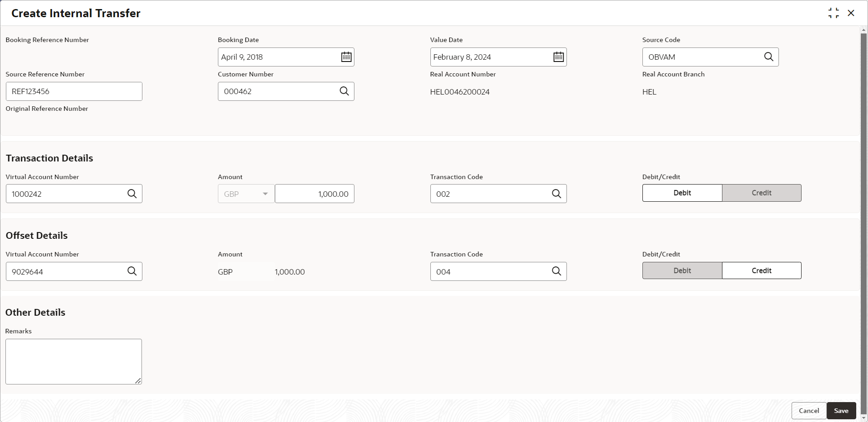The image size is (868, 422).
Task: Select Credit in Transaction Details
Action: pos(762,193)
